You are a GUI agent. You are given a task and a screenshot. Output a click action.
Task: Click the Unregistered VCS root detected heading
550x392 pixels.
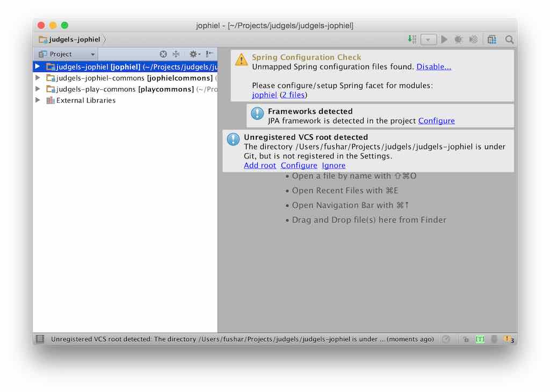(306, 137)
